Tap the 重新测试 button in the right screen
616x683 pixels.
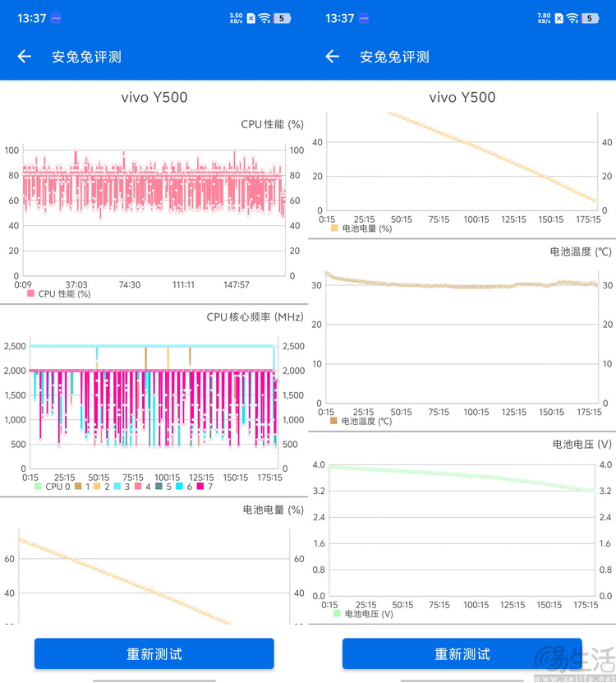(x=462, y=653)
